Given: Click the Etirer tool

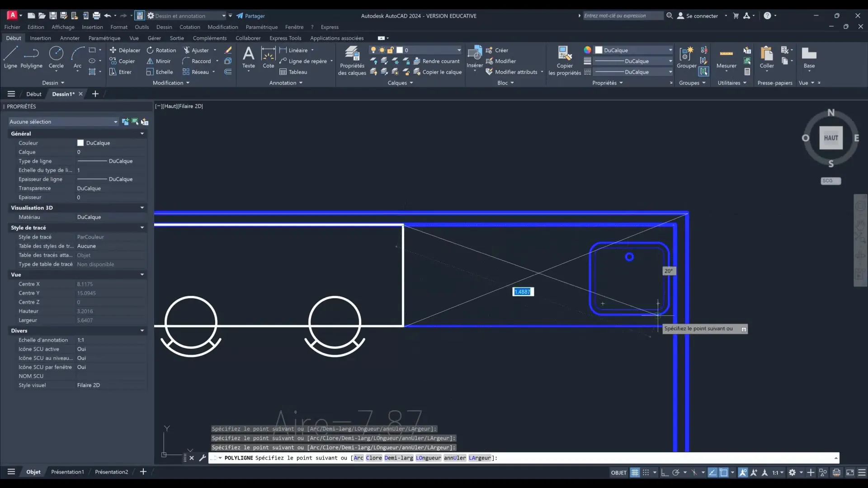Looking at the screenshot, I should click(x=120, y=72).
